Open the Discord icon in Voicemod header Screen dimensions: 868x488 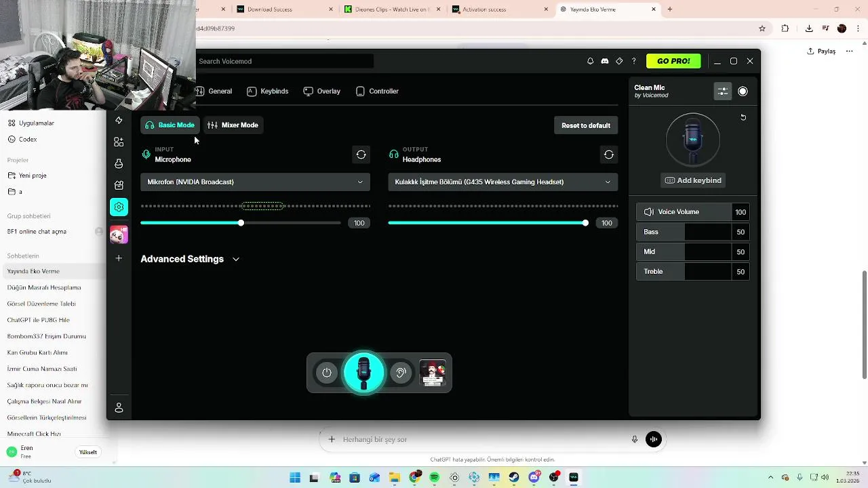pyautogui.click(x=605, y=61)
